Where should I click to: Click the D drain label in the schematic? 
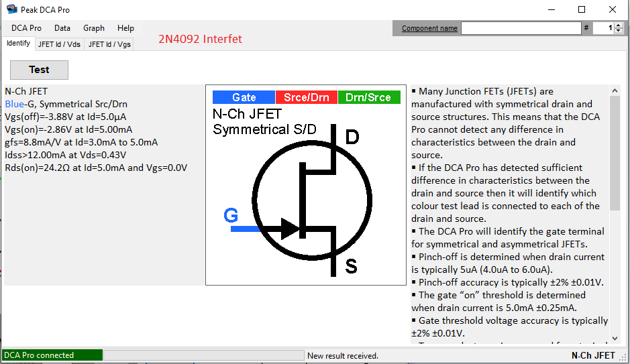tap(352, 137)
